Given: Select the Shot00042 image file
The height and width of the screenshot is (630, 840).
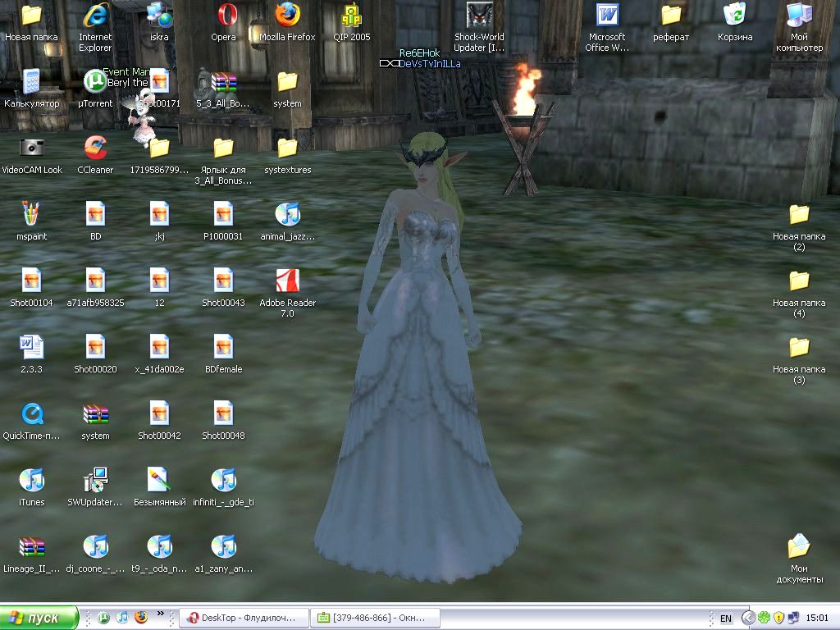Looking at the screenshot, I should (x=159, y=414).
